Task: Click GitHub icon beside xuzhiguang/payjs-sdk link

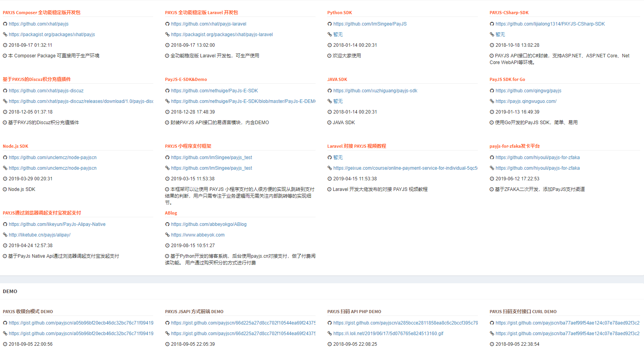Action: (330, 91)
